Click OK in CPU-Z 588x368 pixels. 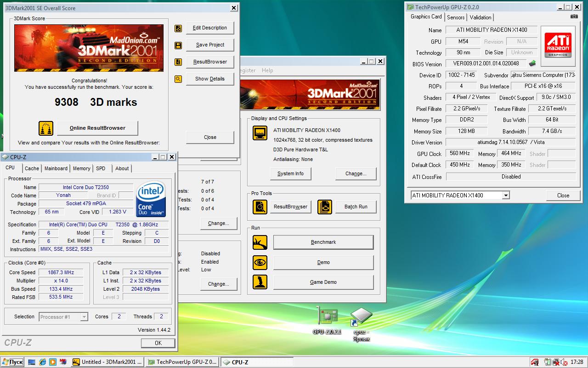pyautogui.click(x=158, y=343)
